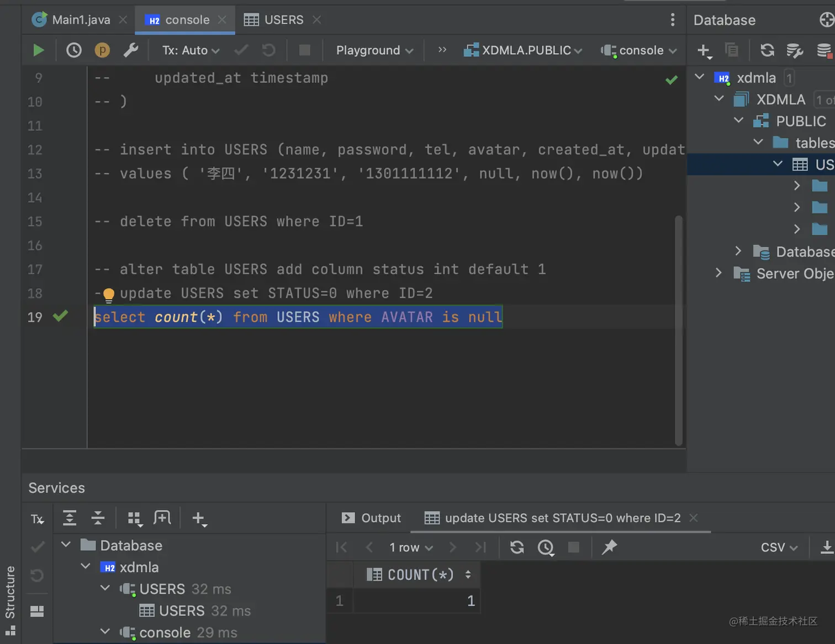
Task: Collapse the xdmla node in Database panel
Action: [x=700, y=77]
